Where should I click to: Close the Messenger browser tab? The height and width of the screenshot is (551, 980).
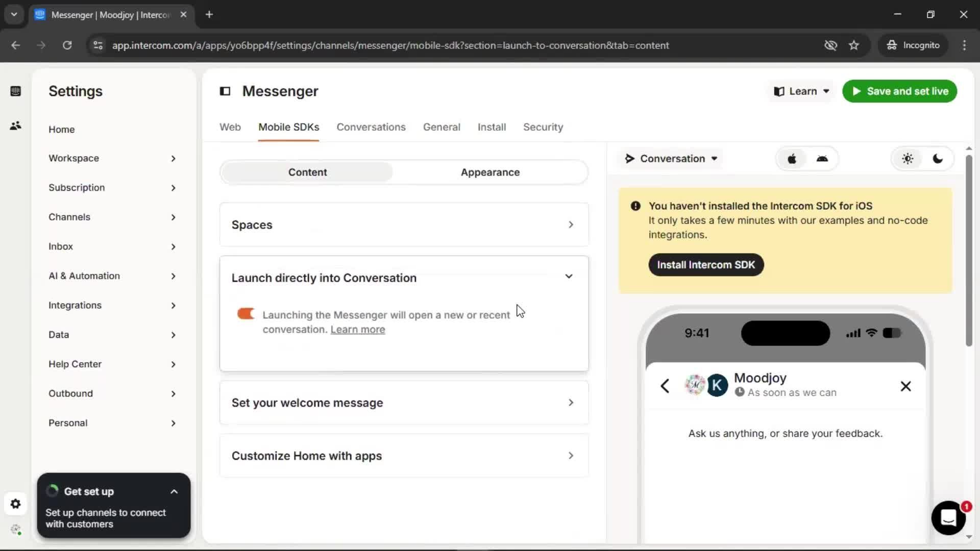click(x=183, y=14)
